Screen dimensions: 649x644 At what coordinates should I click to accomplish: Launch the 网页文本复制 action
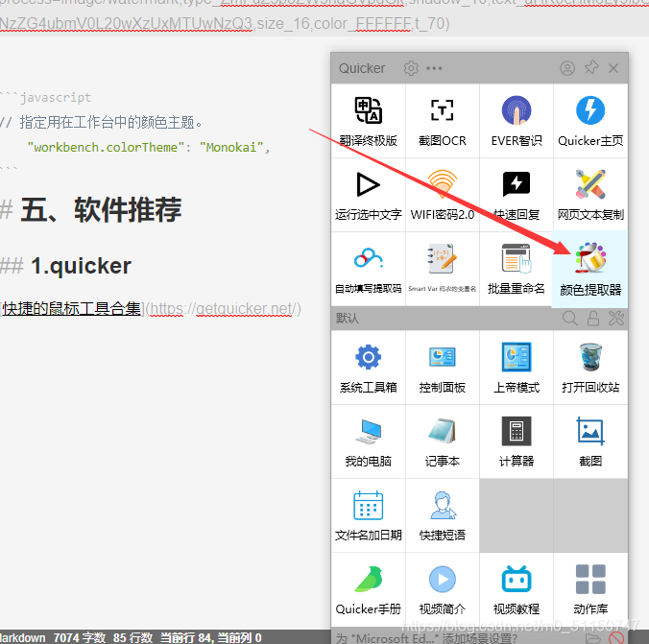(x=590, y=195)
